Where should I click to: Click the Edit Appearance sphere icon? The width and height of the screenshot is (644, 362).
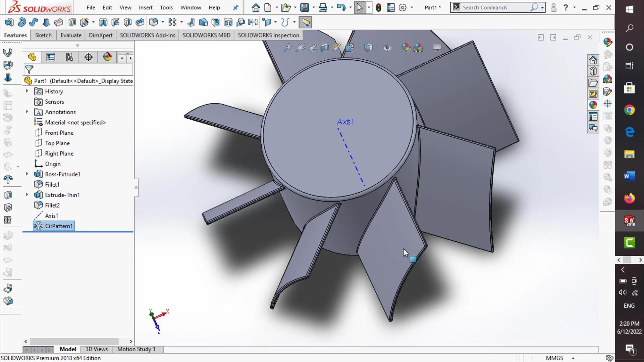coord(406,48)
